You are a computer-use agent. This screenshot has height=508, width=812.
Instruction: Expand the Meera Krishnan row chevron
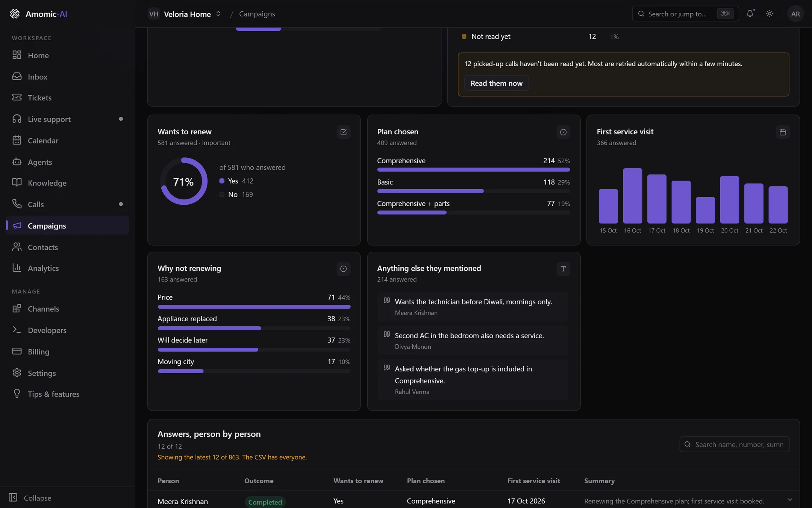tap(790, 500)
